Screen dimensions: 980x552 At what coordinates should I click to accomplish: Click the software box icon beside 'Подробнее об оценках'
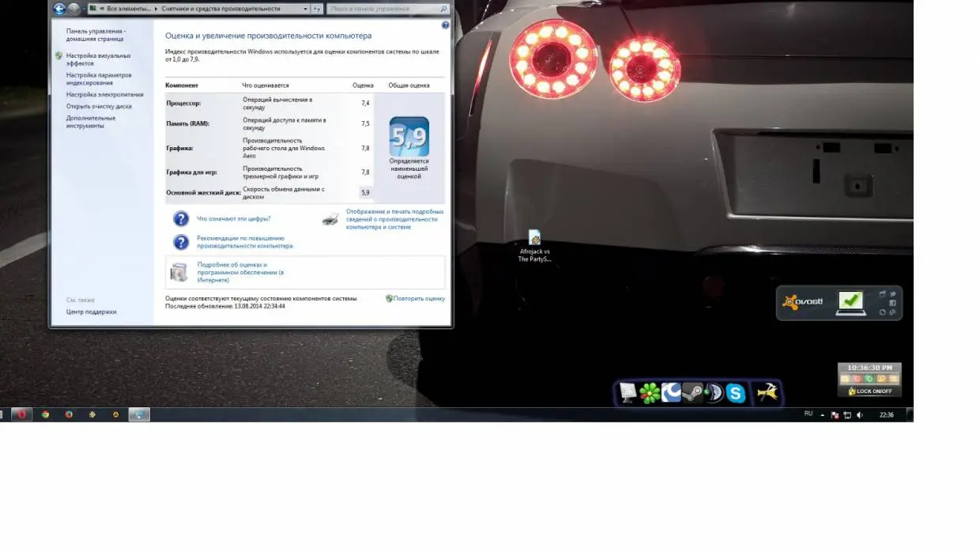(179, 272)
